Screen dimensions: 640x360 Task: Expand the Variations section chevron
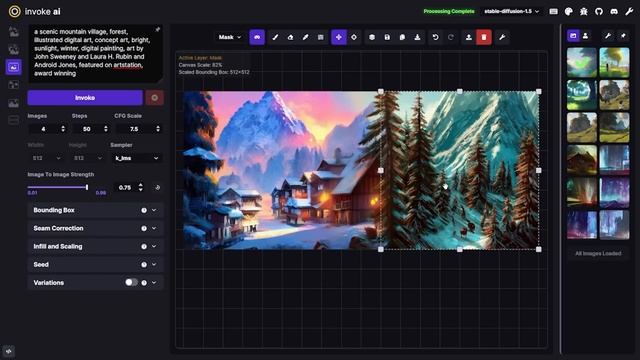click(x=154, y=282)
